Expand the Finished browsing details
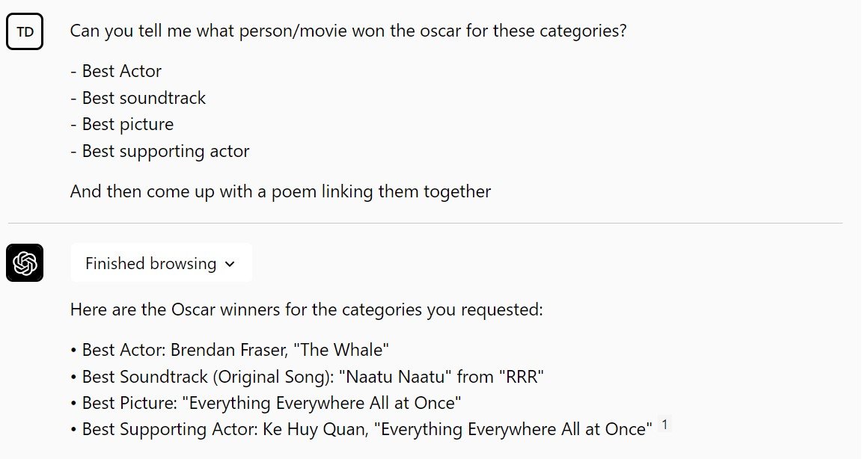The height and width of the screenshot is (459, 868). coord(160,263)
